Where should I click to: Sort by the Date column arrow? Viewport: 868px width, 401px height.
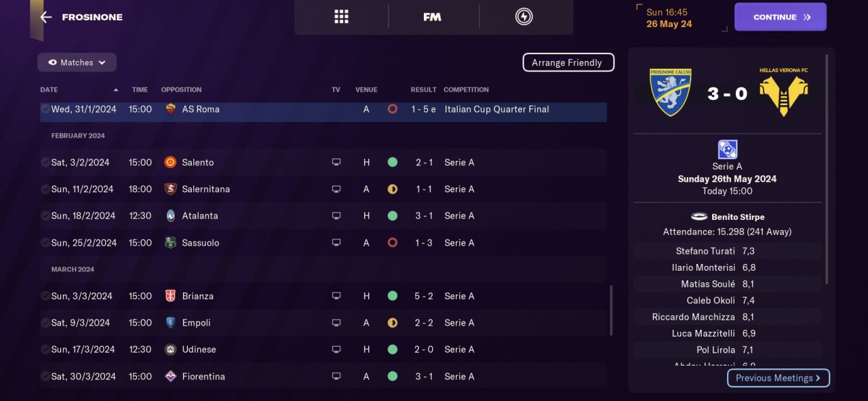point(115,90)
